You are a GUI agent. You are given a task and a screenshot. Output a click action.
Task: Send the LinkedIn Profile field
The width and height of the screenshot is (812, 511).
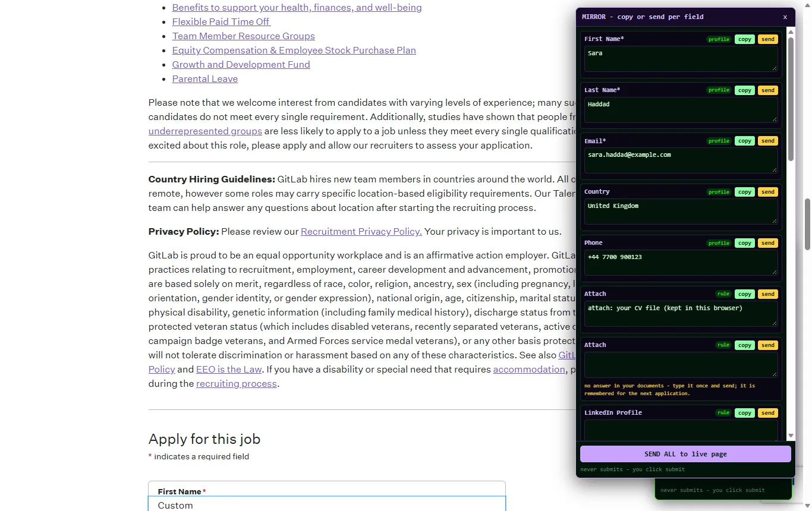(x=768, y=413)
